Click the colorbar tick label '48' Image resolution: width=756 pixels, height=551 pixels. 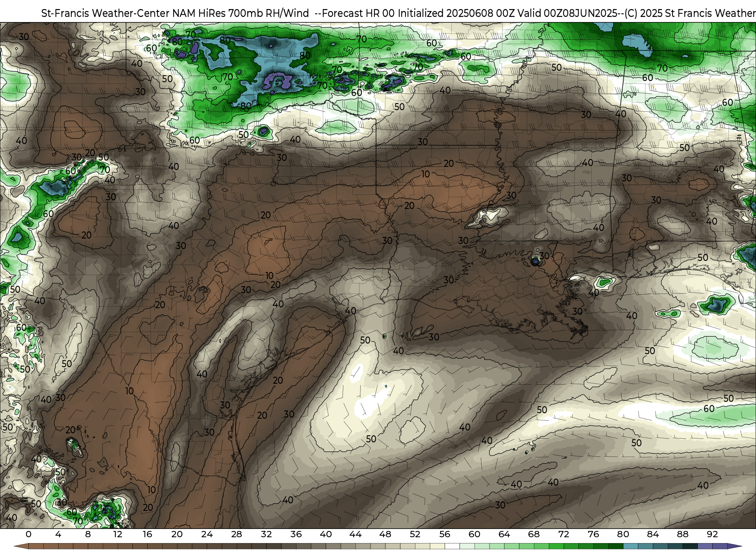pyautogui.click(x=385, y=534)
